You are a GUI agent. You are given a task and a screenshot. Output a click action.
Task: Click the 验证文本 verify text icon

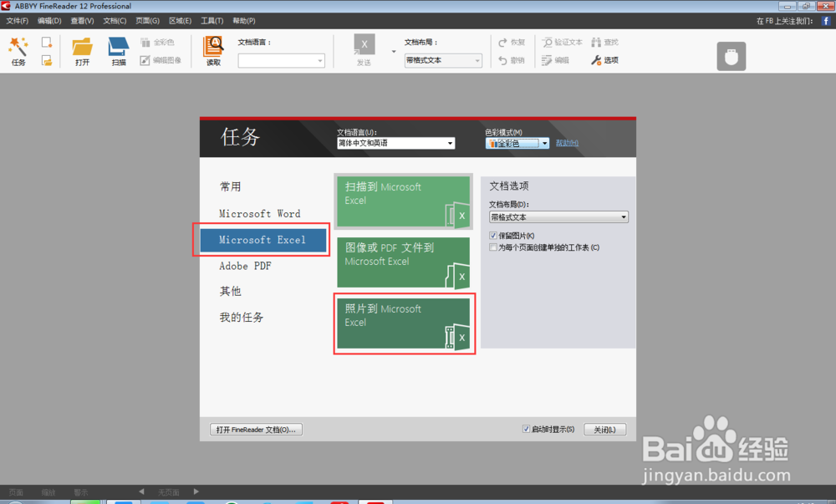547,42
